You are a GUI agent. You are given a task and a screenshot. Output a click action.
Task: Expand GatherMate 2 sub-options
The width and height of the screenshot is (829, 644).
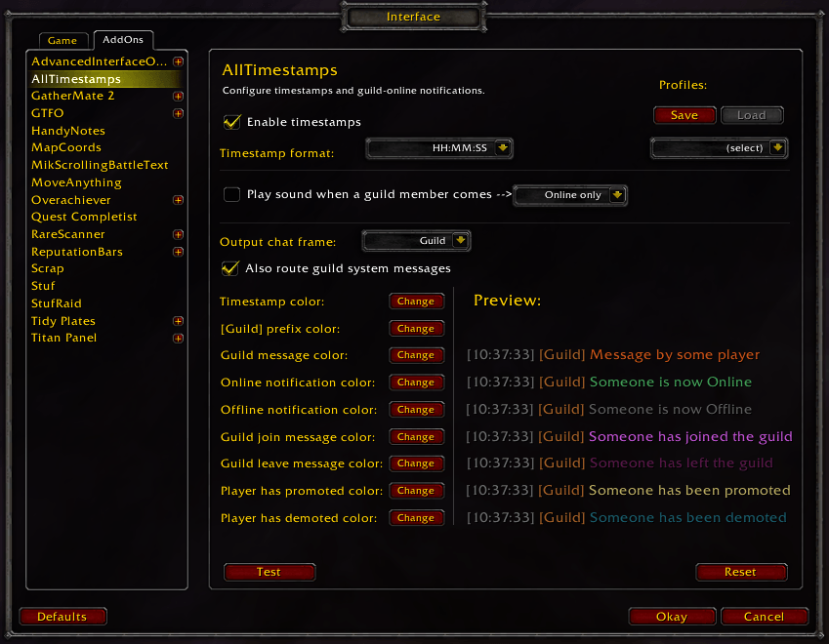tap(178, 97)
